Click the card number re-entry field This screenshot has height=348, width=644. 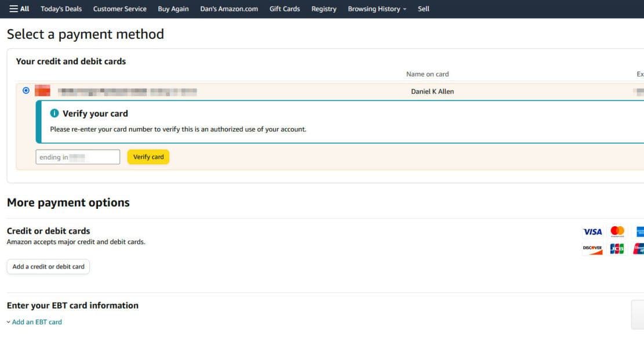[x=77, y=157]
